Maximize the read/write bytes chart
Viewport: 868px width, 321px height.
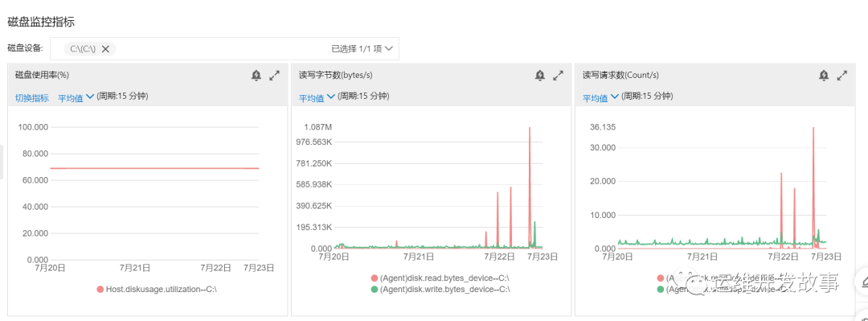558,76
